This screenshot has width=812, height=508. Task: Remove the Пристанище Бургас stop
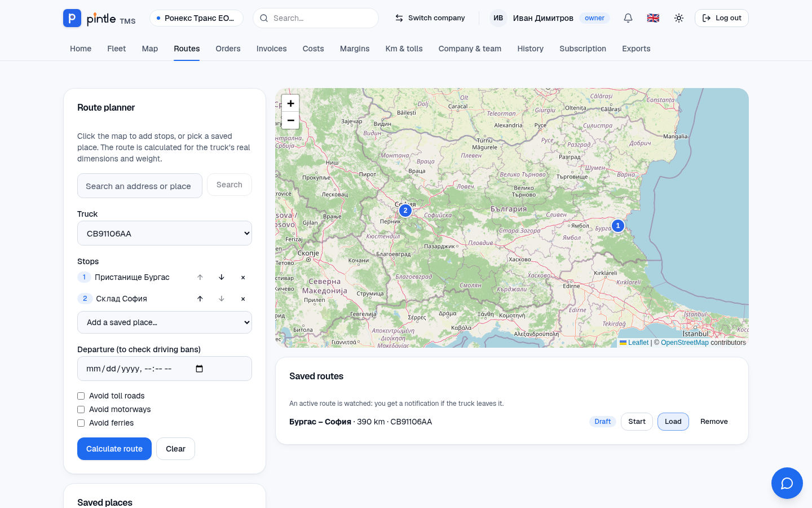click(x=243, y=277)
